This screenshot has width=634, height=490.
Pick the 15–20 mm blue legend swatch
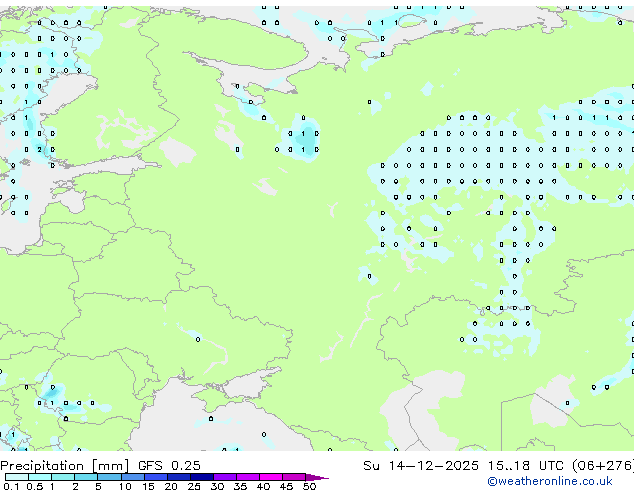click(x=155, y=477)
